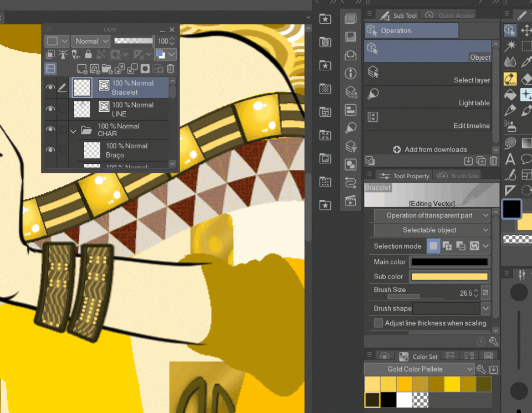Hide the CHAR folder

[50, 129]
